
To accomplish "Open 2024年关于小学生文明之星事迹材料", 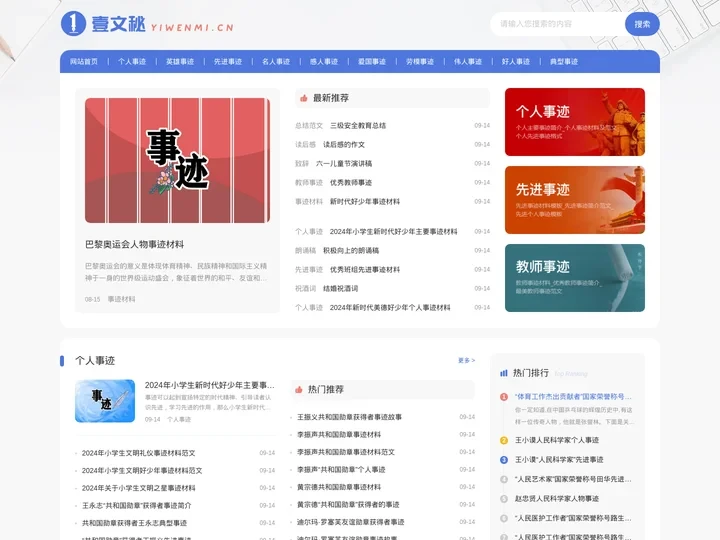I will 139,488.
